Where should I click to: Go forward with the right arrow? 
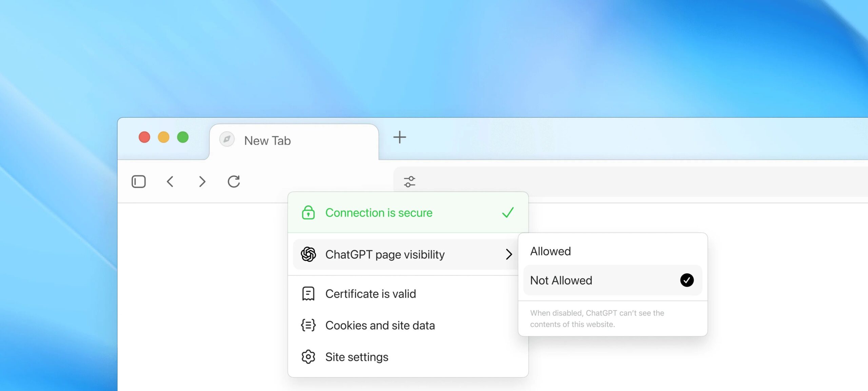pyautogui.click(x=202, y=182)
